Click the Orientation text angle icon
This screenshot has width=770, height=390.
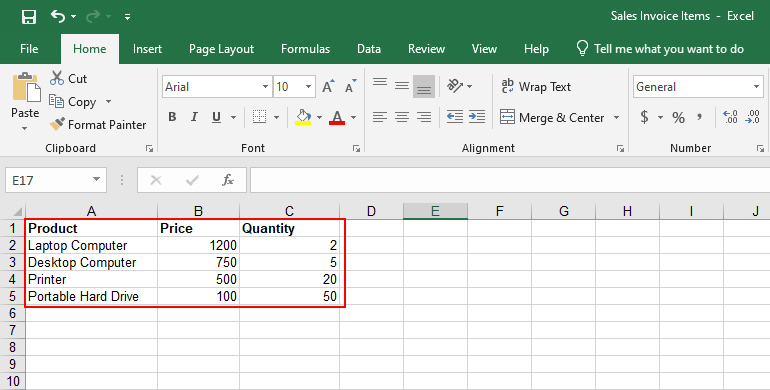[455, 86]
